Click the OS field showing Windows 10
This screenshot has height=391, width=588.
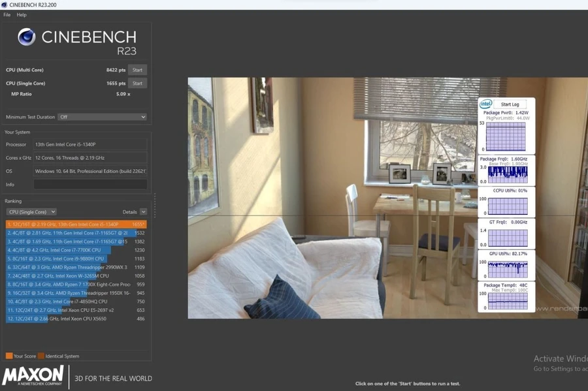(x=90, y=172)
